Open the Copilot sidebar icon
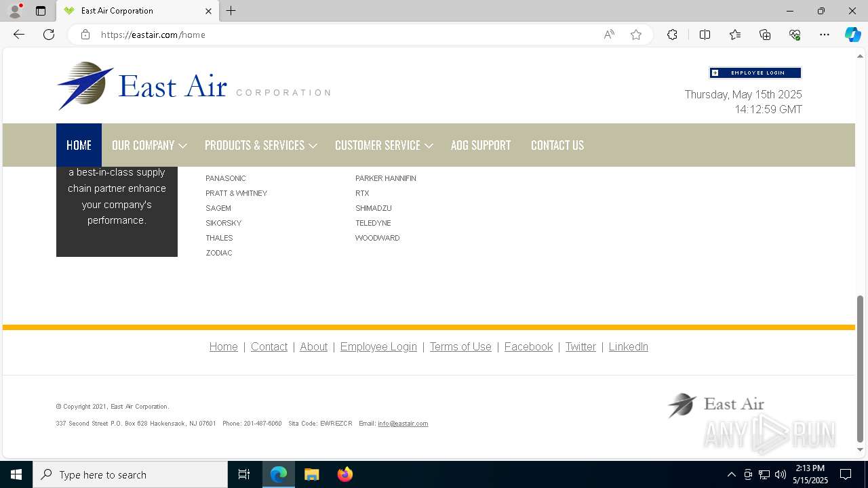Viewport: 868px width, 488px height. click(x=852, y=35)
